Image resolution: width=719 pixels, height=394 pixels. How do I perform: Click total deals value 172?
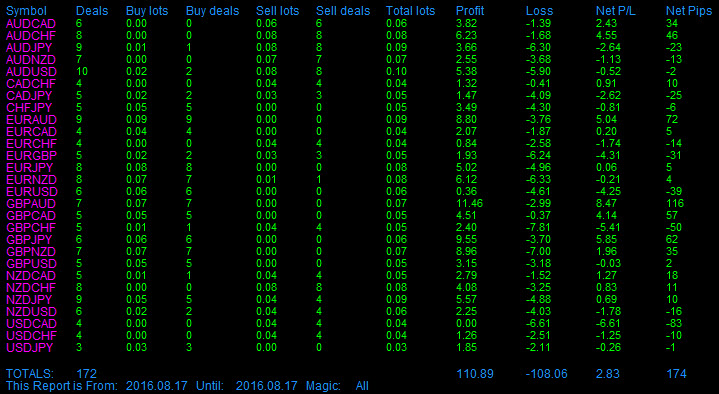point(86,374)
